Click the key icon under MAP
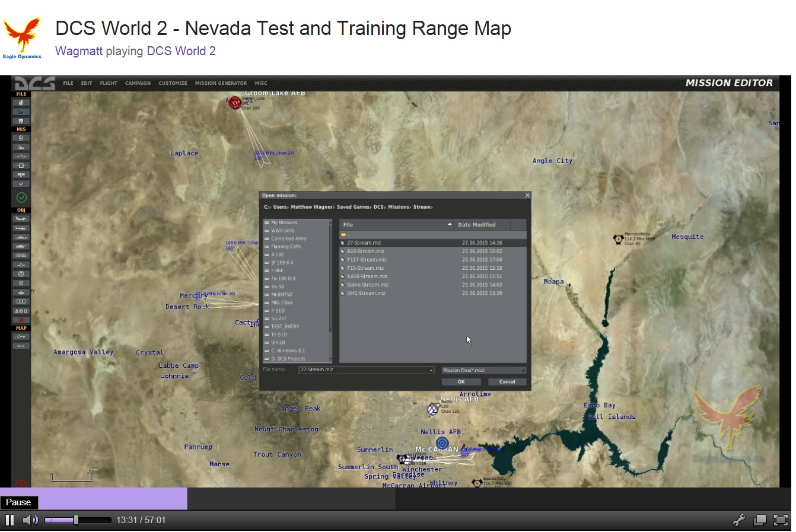The image size is (796, 532). [x=21, y=336]
